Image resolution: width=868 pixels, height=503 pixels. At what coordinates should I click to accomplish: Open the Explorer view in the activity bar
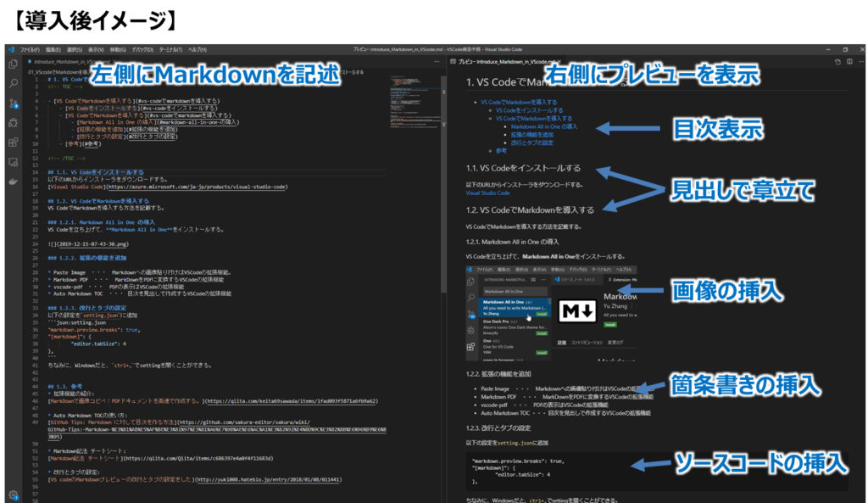tap(14, 64)
